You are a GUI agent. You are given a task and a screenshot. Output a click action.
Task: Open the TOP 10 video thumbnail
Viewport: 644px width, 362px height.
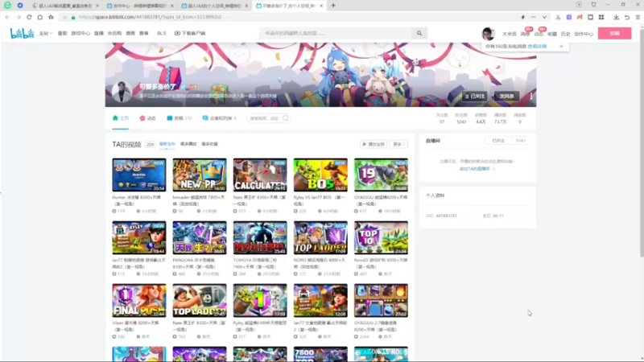tap(381, 237)
